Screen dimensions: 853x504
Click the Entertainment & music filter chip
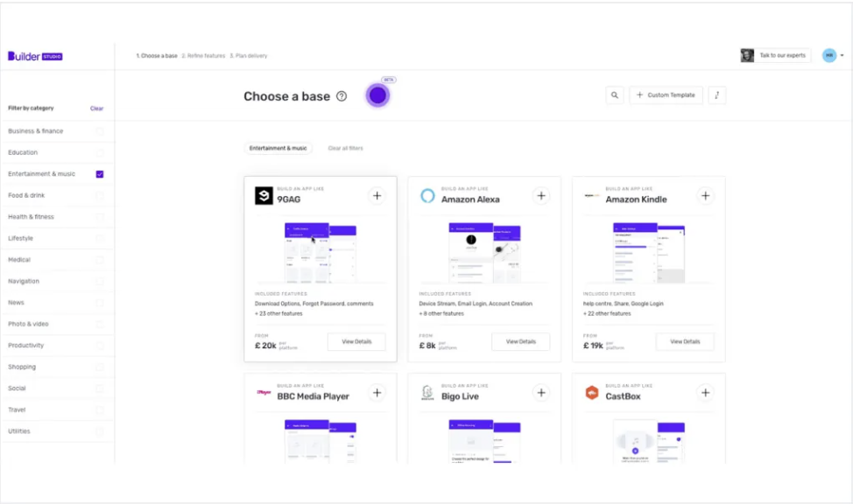[278, 149]
